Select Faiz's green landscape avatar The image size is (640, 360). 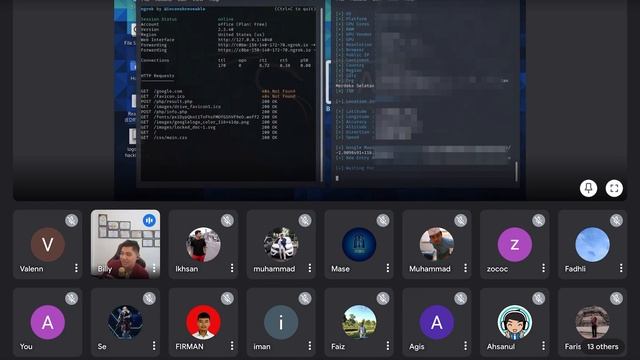(x=359, y=322)
